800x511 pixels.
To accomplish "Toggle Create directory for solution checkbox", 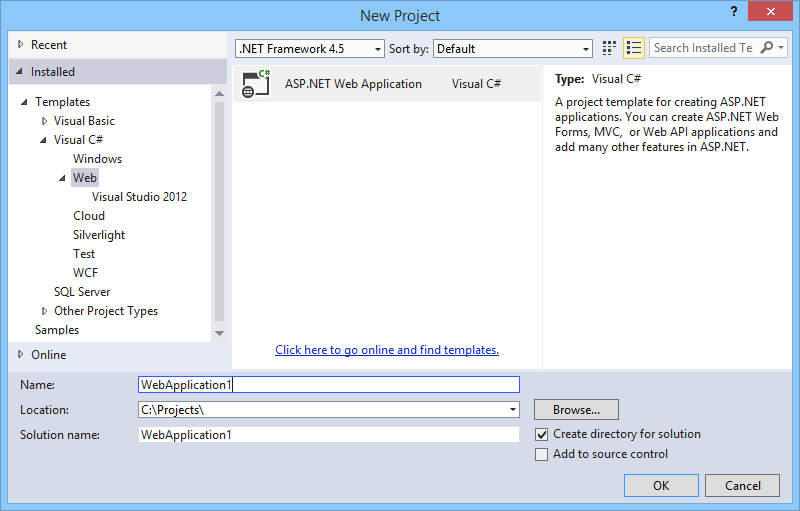I will coord(541,435).
